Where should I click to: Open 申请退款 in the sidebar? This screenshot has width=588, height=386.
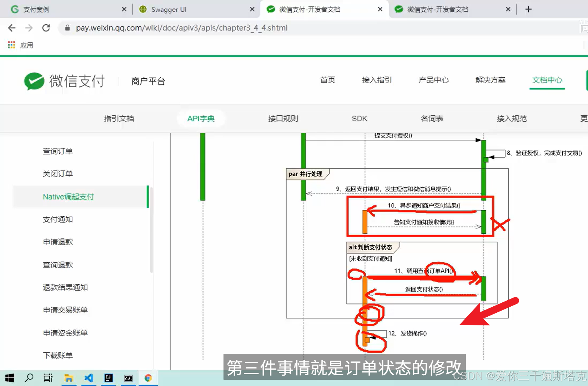coord(58,242)
